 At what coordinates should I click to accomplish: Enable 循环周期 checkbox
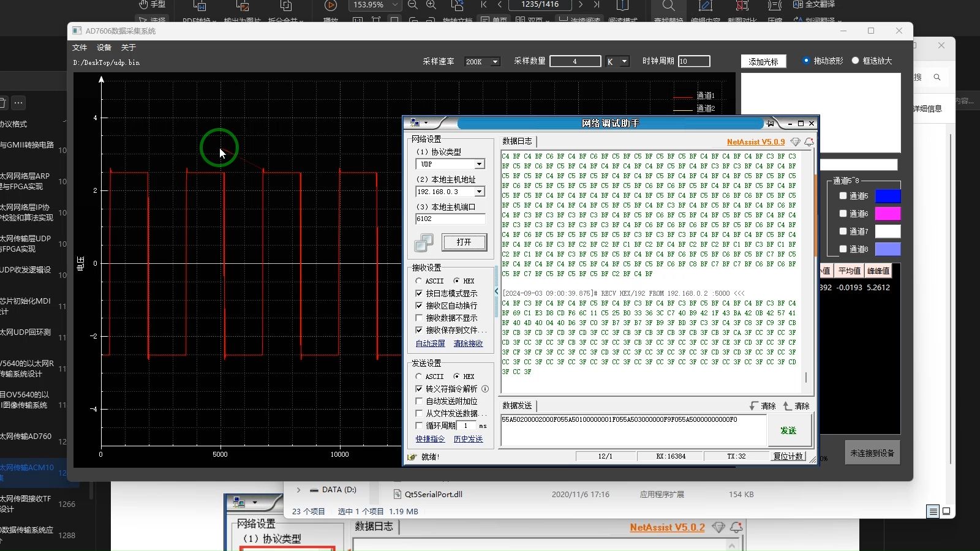tap(419, 425)
